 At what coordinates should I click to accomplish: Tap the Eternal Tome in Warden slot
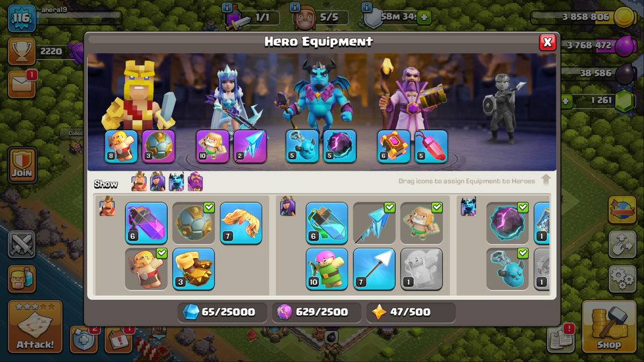point(393,147)
